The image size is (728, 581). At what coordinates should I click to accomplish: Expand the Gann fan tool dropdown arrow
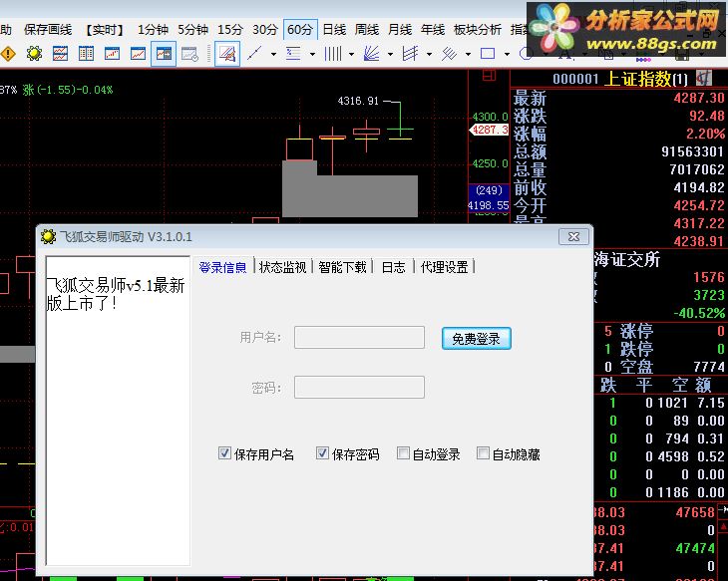coord(390,54)
